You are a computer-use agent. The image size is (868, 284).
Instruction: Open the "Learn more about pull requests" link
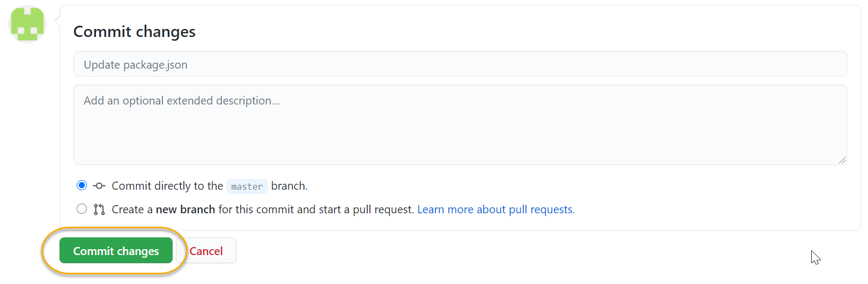click(496, 210)
